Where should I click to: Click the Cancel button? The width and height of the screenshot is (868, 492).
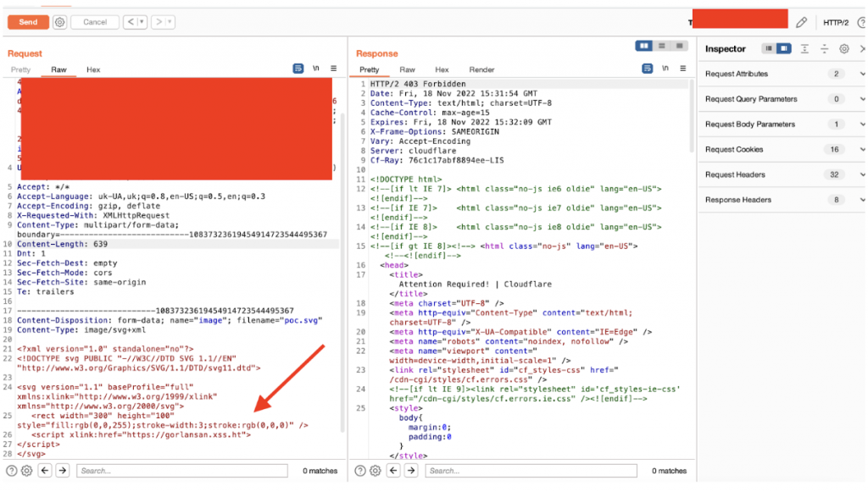[x=95, y=22]
